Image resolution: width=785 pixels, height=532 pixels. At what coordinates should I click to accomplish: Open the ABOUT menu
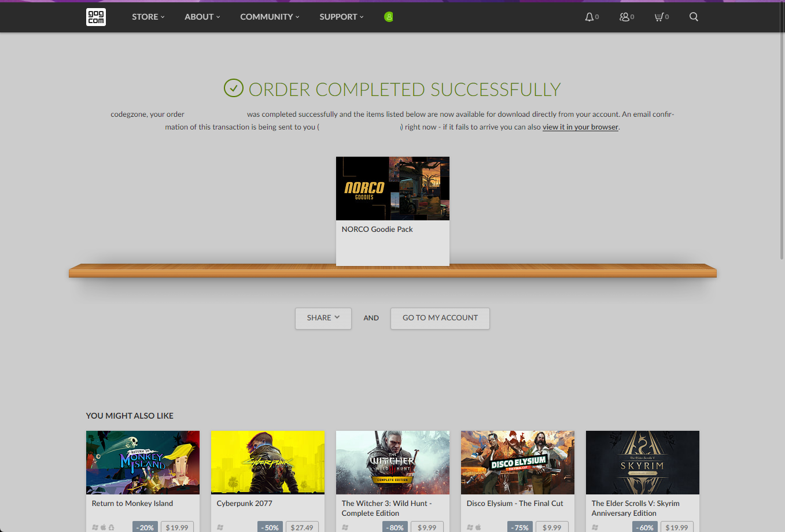click(x=202, y=17)
